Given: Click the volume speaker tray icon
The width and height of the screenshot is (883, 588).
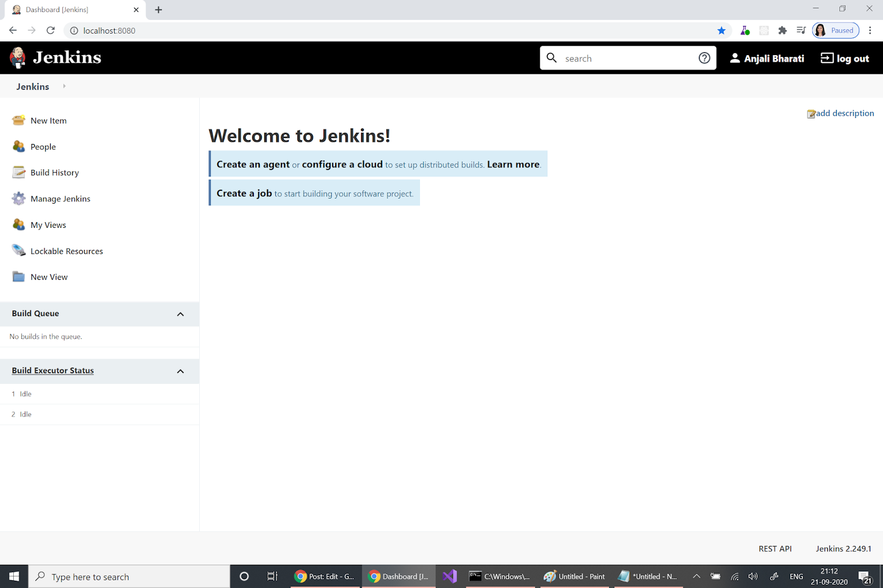Looking at the screenshot, I should (753, 576).
